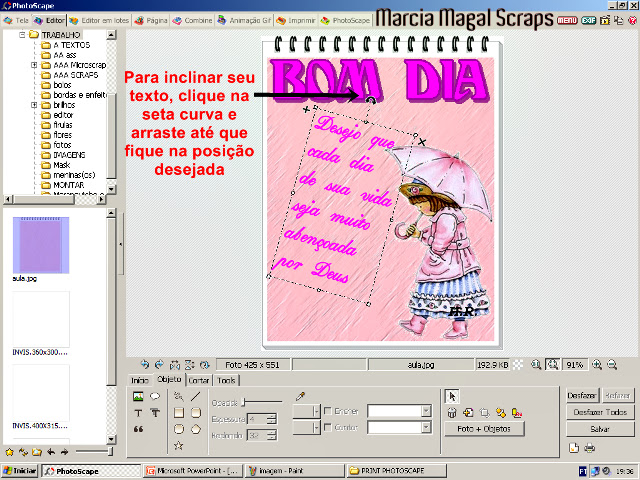640x480 pixels.
Task: Select the speech balloon tool
Action: (155, 396)
